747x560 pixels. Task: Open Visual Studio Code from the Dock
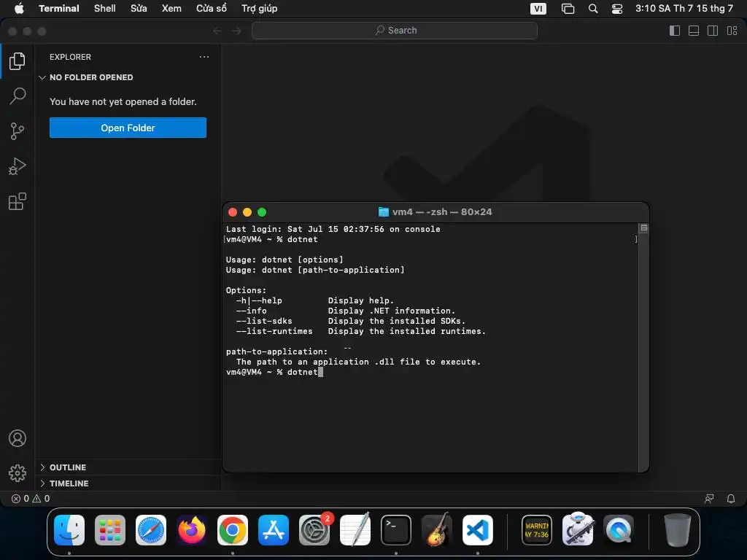tap(477, 530)
